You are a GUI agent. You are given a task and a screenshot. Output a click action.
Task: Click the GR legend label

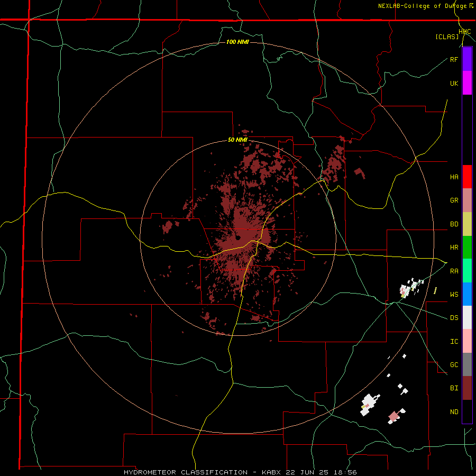coord(454,200)
